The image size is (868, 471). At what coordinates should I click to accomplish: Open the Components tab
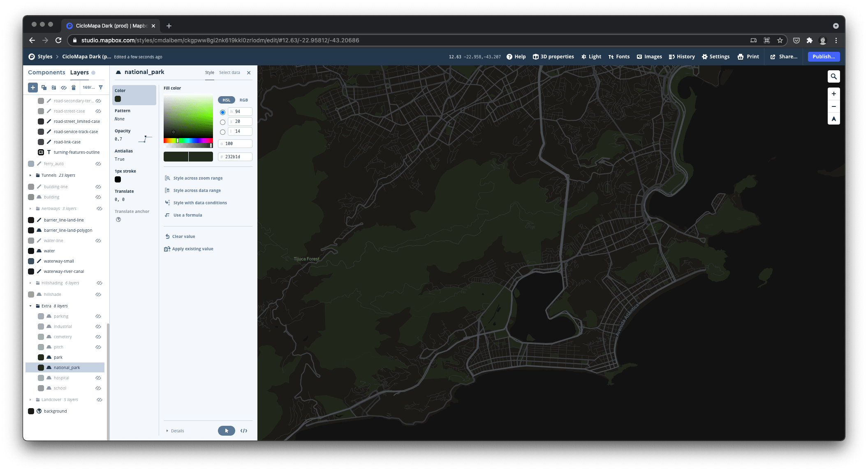coord(46,72)
